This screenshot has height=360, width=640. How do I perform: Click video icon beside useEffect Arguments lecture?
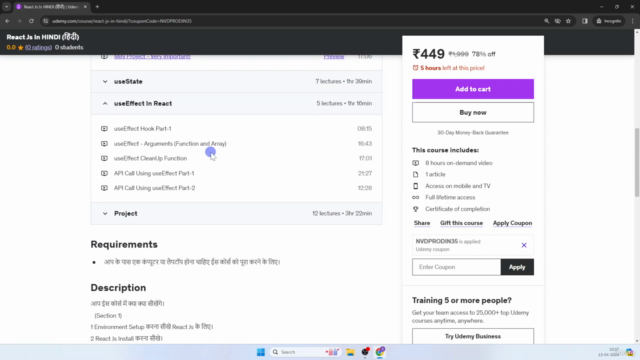point(104,144)
